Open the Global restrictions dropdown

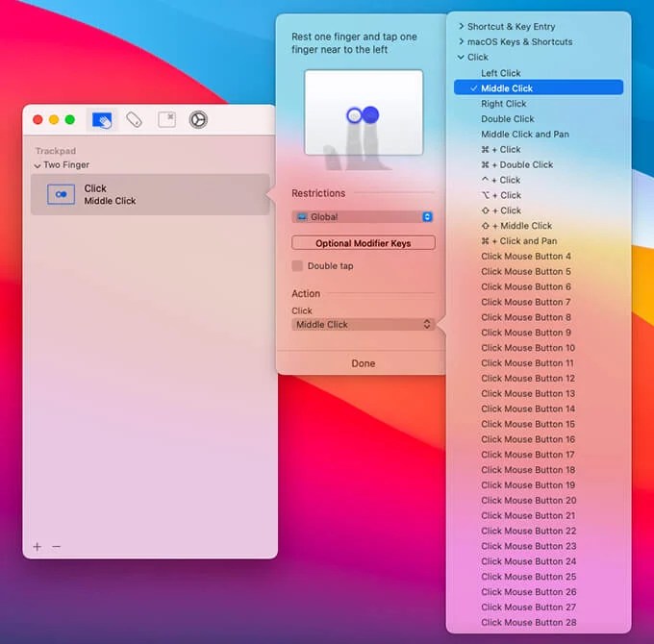pyautogui.click(x=363, y=217)
